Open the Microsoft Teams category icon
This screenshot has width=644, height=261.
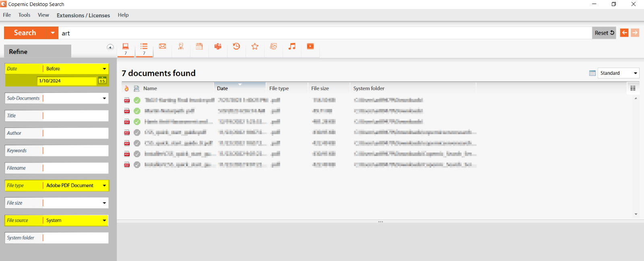(x=218, y=46)
